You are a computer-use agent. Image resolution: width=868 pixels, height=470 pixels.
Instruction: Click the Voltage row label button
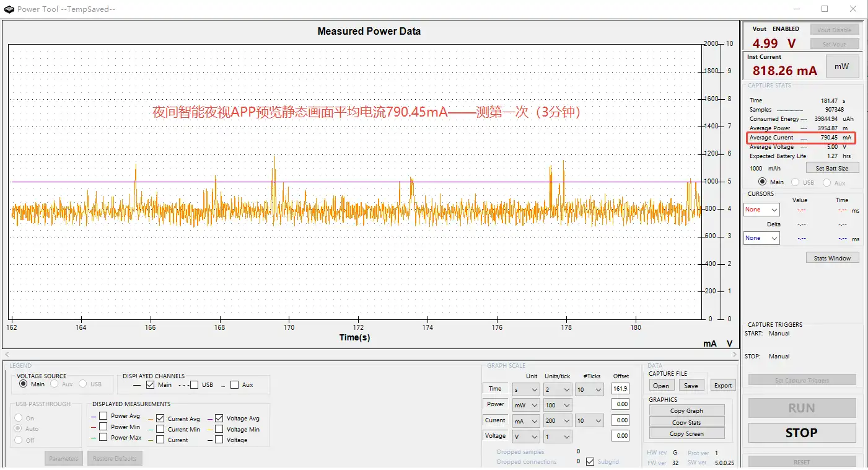[495, 436]
